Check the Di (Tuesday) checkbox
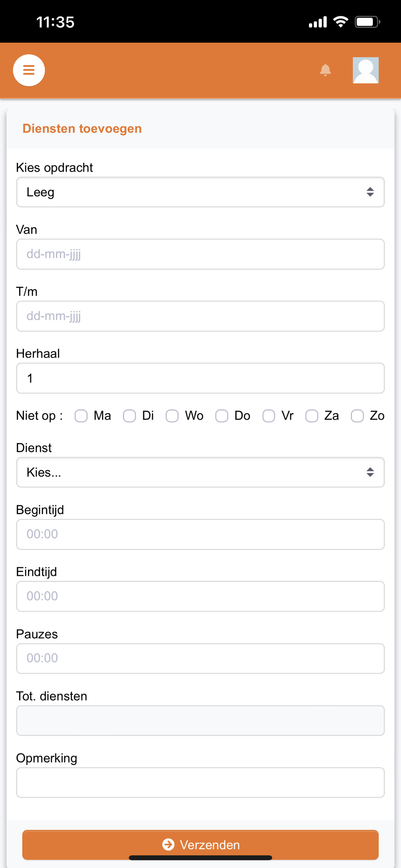Image resolution: width=401 pixels, height=868 pixels. pyautogui.click(x=129, y=416)
